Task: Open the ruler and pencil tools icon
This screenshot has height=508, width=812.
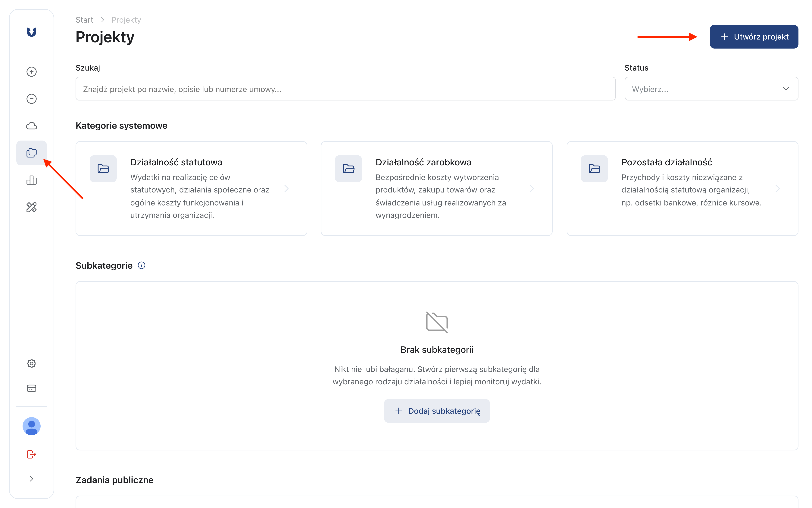Action: 32,207
